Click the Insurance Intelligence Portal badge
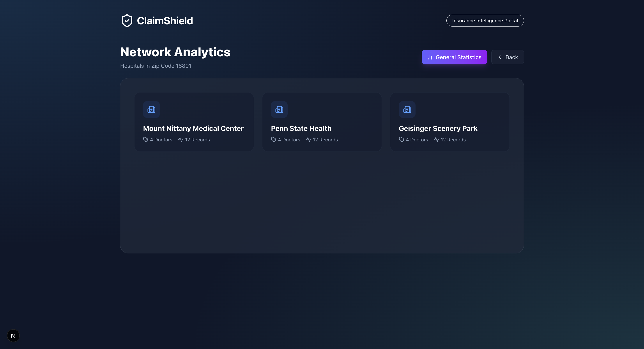Viewport: 644px width, 349px height. (485, 21)
